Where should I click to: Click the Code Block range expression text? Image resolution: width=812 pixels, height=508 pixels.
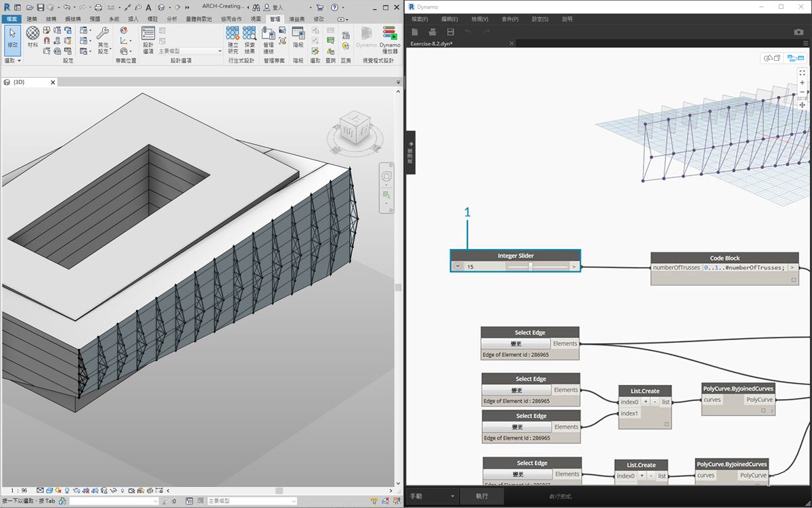[x=744, y=267]
